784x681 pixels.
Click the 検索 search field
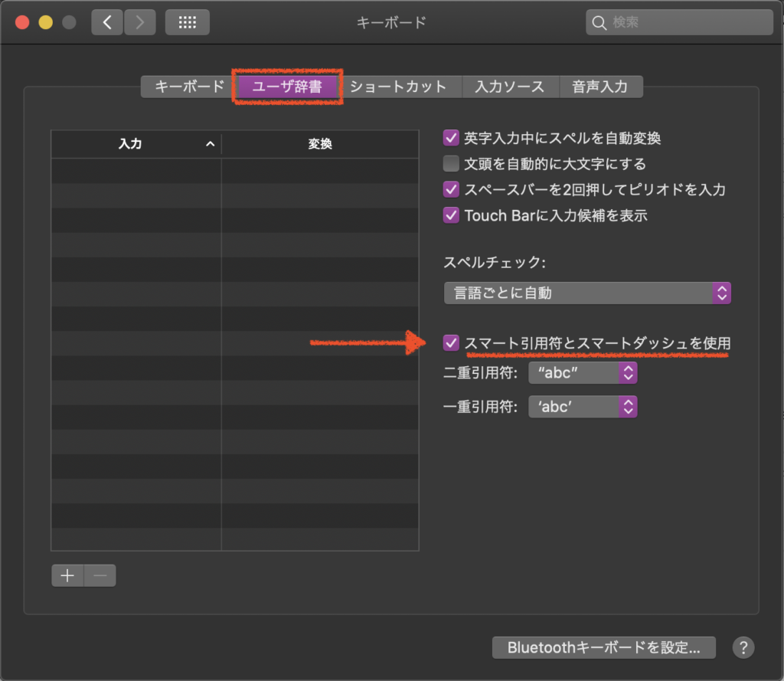680,22
